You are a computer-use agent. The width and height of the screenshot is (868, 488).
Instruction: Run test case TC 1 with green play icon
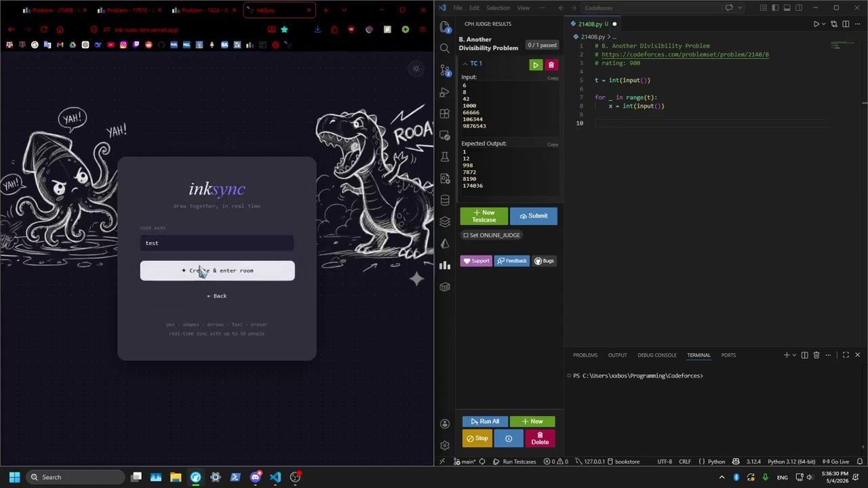(x=536, y=65)
